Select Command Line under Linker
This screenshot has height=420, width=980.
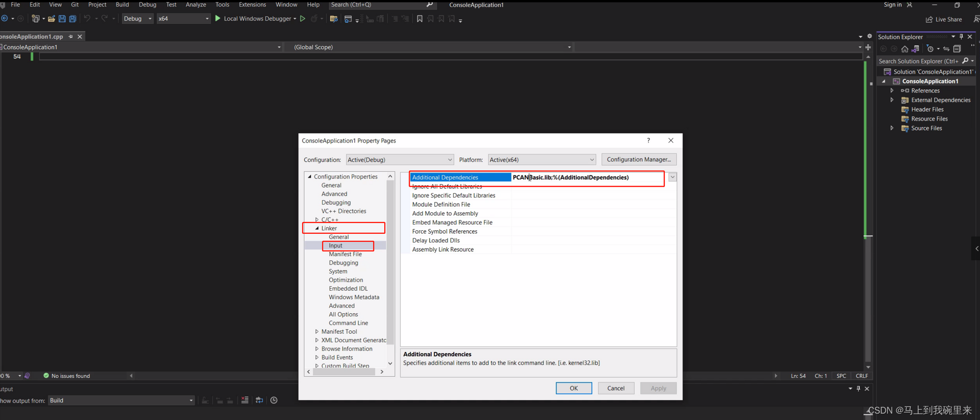348,323
